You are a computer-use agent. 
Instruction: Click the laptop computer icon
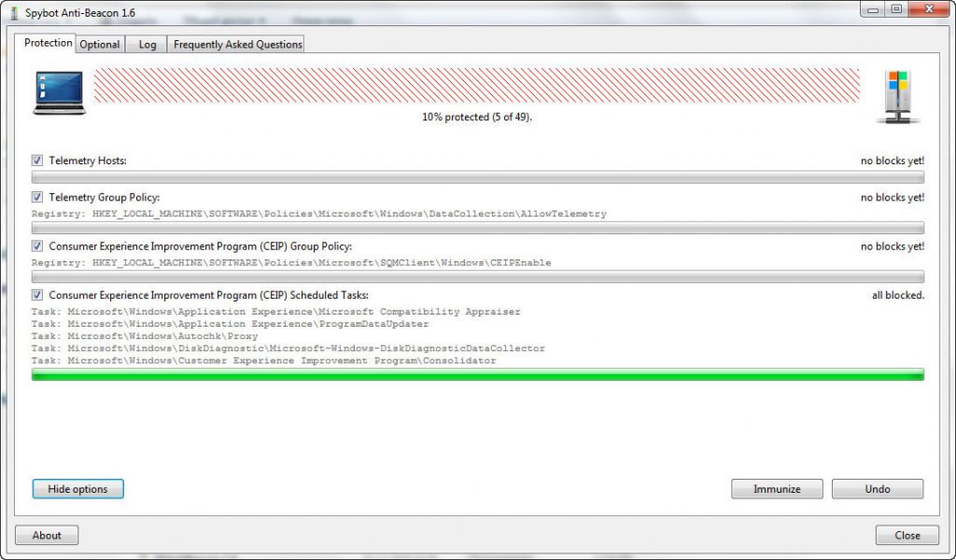click(59, 92)
